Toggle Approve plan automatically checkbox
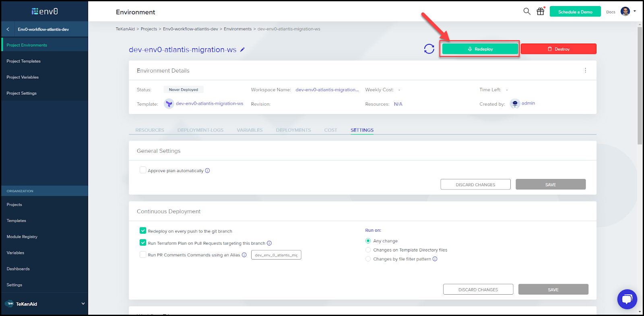 [143, 170]
